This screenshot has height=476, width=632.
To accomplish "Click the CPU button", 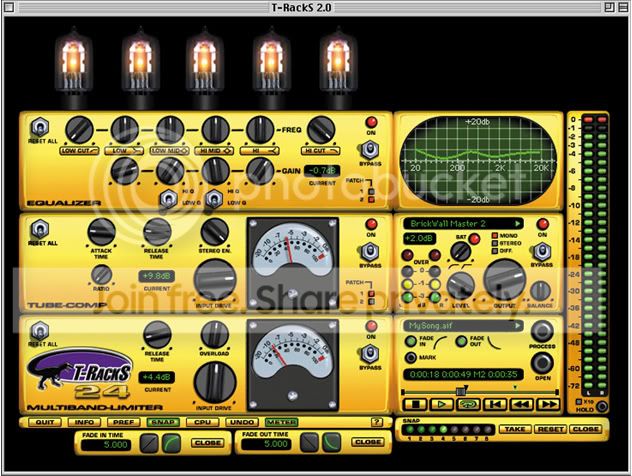I will (202, 422).
